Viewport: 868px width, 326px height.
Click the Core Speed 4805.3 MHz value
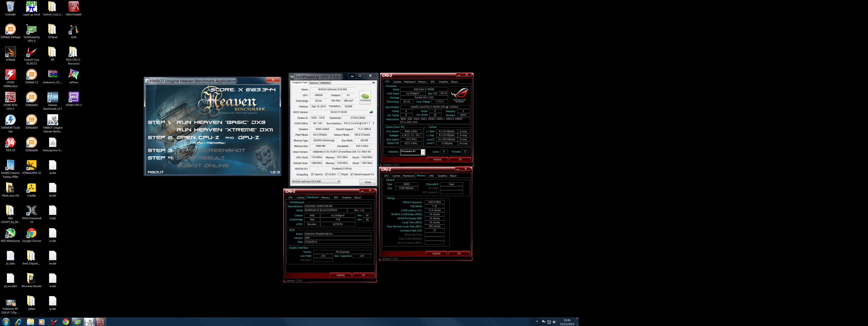tap(411, 131)
